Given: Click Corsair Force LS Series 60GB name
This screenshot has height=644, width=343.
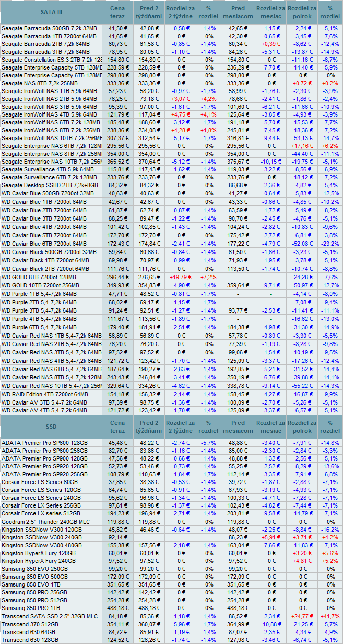Looking at the screenshot, I should 40,482.
